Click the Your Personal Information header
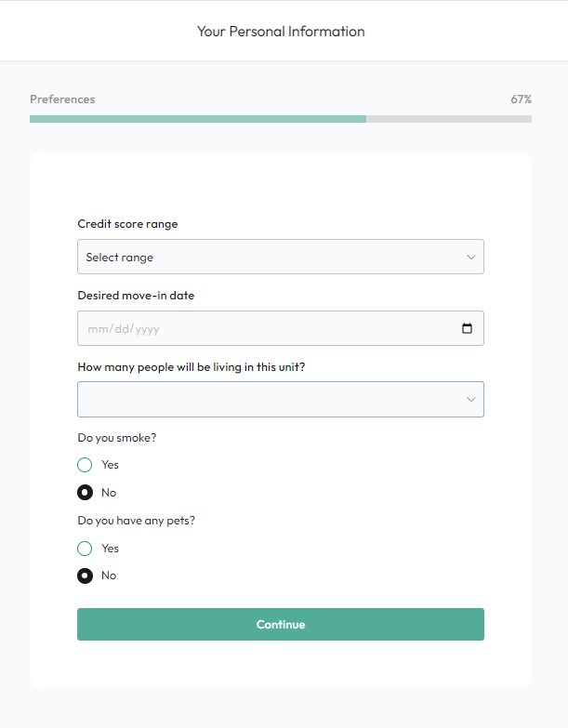The image size is (568, 728). [281, 32]
